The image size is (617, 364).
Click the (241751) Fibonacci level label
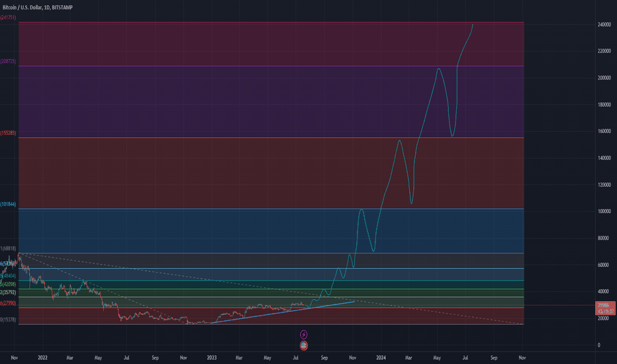(x=8, y=17)
